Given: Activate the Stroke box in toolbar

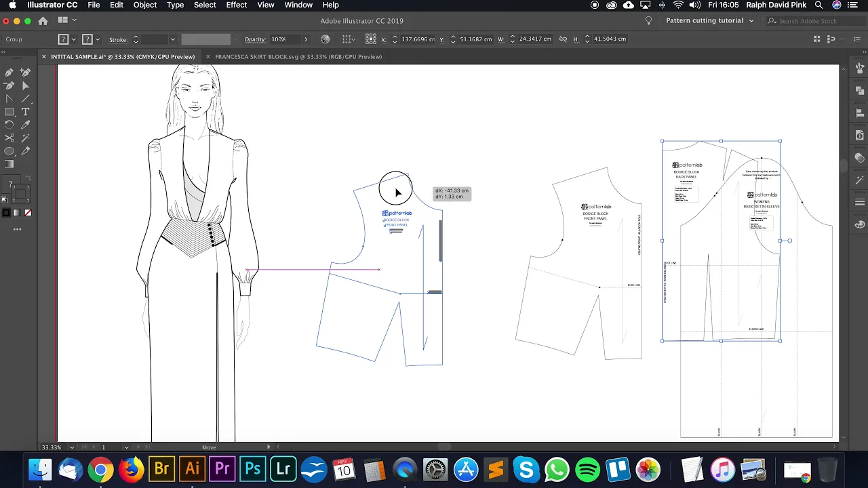Looking at the screenshot, I should (22, 195).
